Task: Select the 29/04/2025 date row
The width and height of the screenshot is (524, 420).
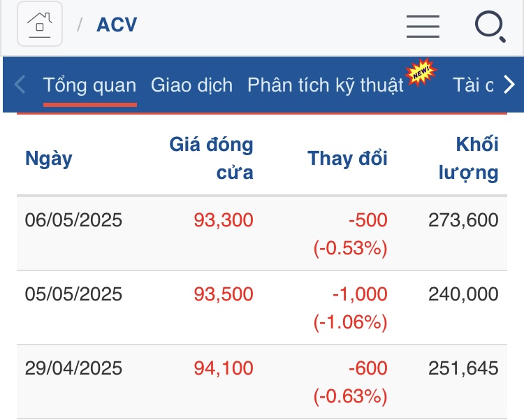Action: 73,368
